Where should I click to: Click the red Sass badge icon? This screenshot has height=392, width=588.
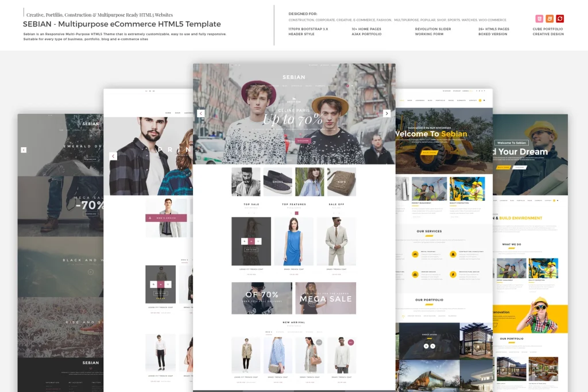tap(560, 18)
